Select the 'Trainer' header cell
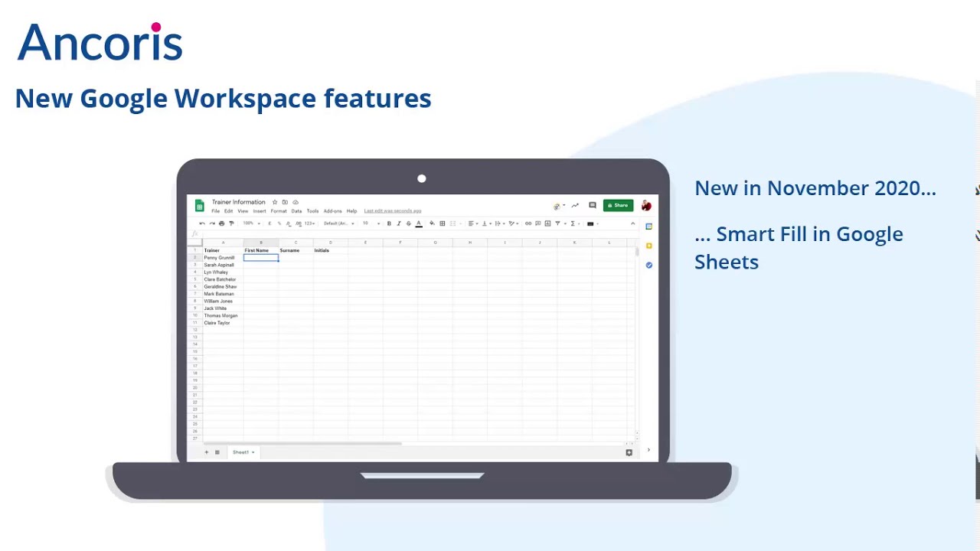This screenshot has height=551, width=980. 222,250
